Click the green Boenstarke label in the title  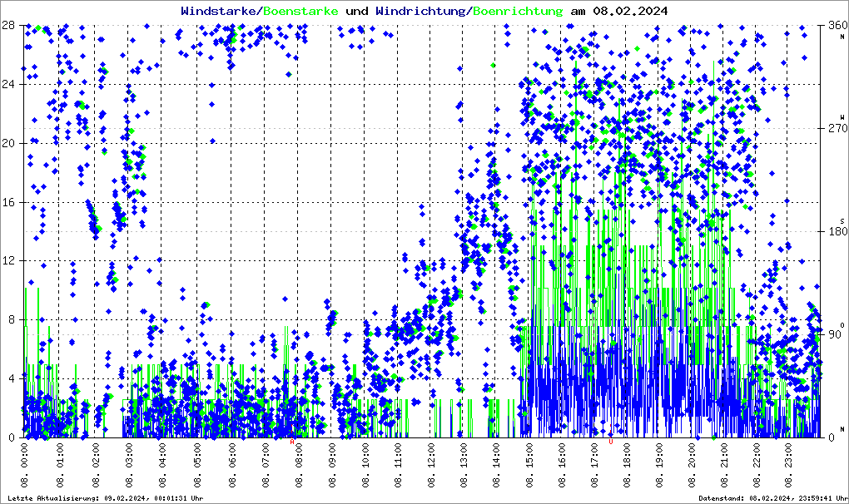(301, 12)
